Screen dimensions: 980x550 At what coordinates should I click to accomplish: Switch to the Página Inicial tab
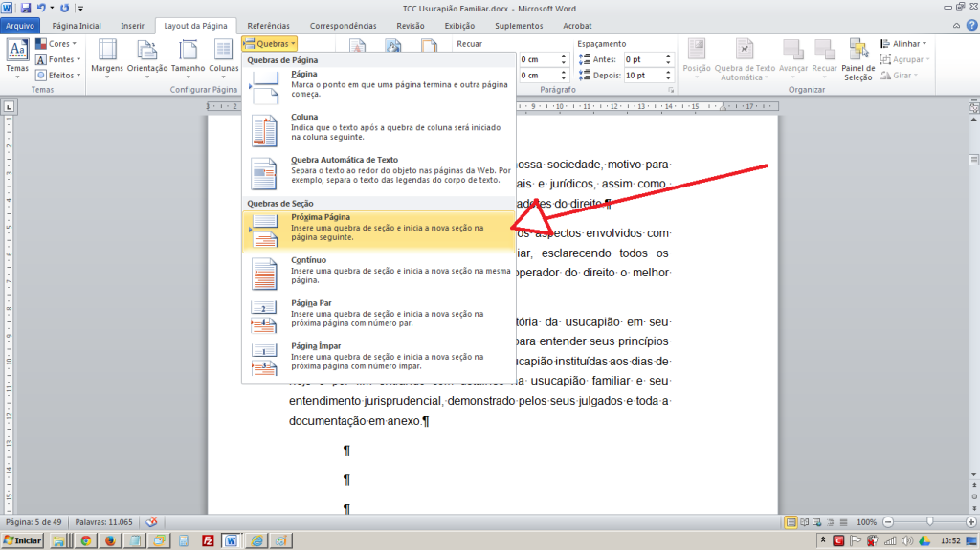(x=77, y=26)
